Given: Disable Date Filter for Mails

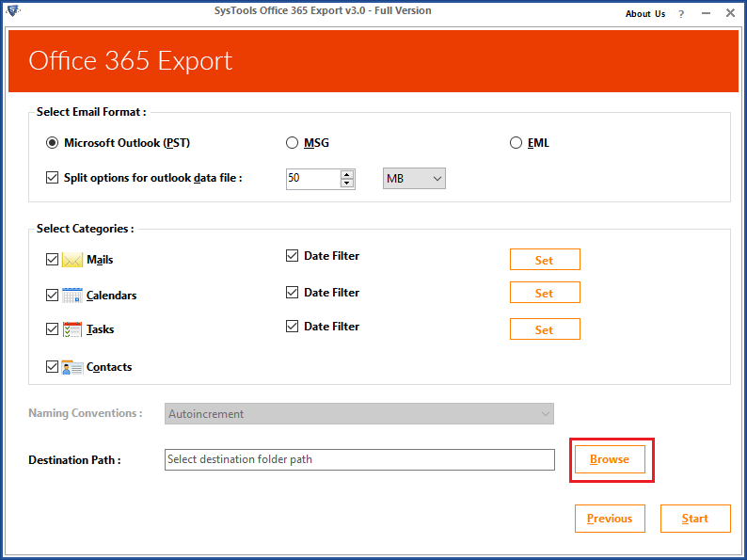Looking at the screenshot, I should click(292, 256).
